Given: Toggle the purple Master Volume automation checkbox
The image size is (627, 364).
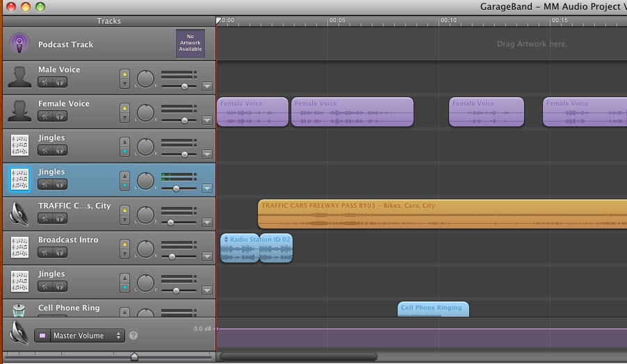Looking at the screenshot, I should coord(42,336).
